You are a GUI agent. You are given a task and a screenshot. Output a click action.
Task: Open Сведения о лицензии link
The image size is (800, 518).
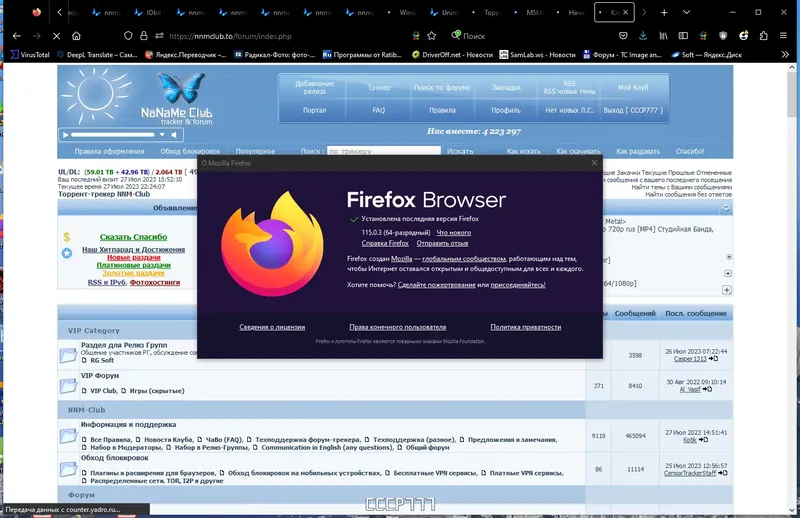[272, 327]
